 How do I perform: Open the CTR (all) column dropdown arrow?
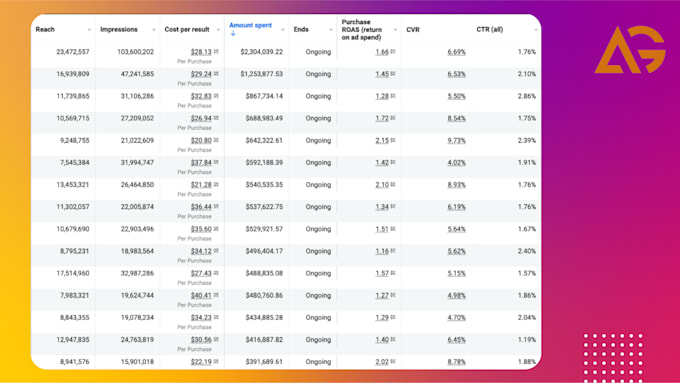point(536,30)
